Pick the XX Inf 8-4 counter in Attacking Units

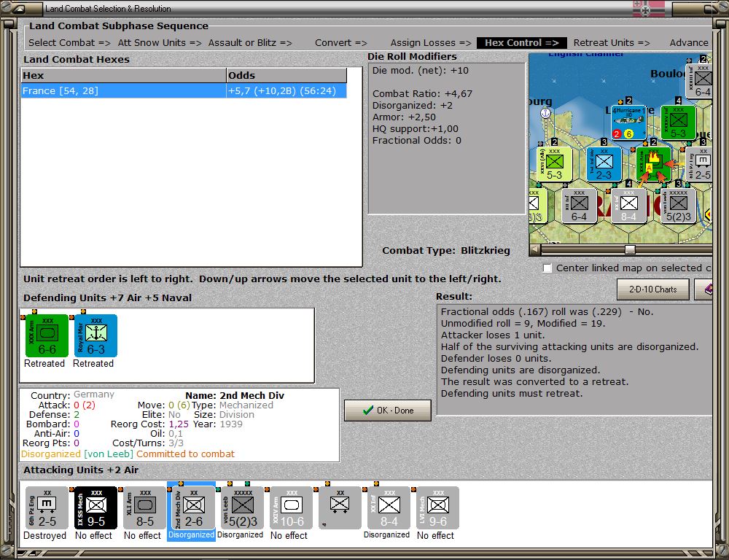389,507
